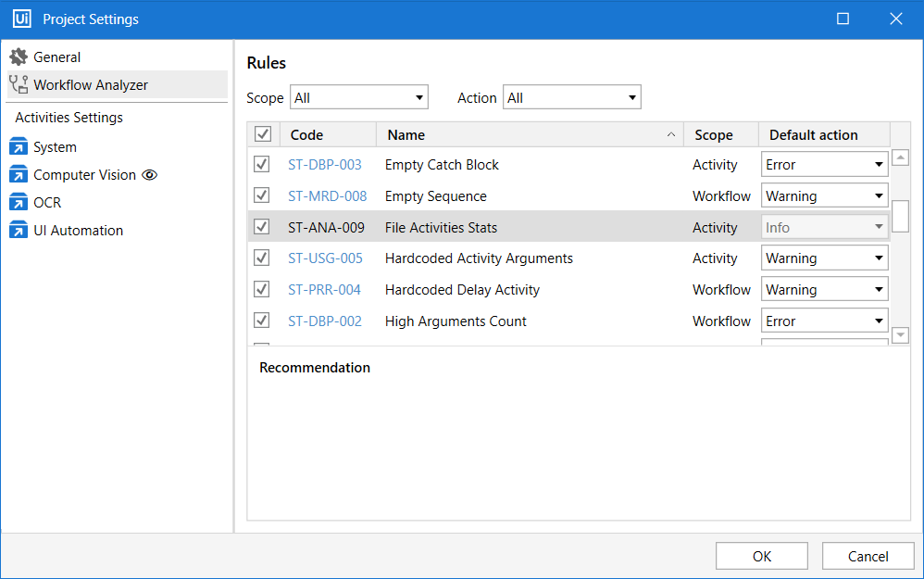924x579 pixels.
Task: Click the OCR settings icon
Action: [19, 203]
